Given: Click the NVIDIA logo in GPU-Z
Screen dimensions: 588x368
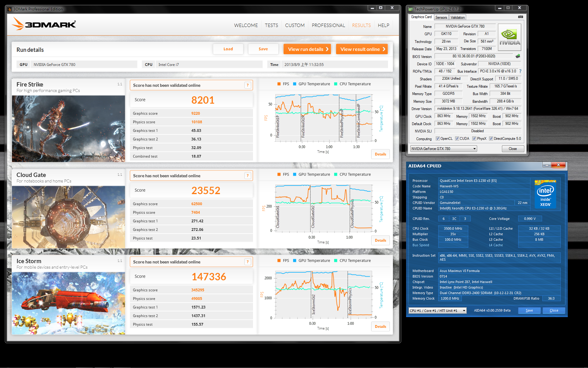Looking at the screenshot, I should [510, 37].
